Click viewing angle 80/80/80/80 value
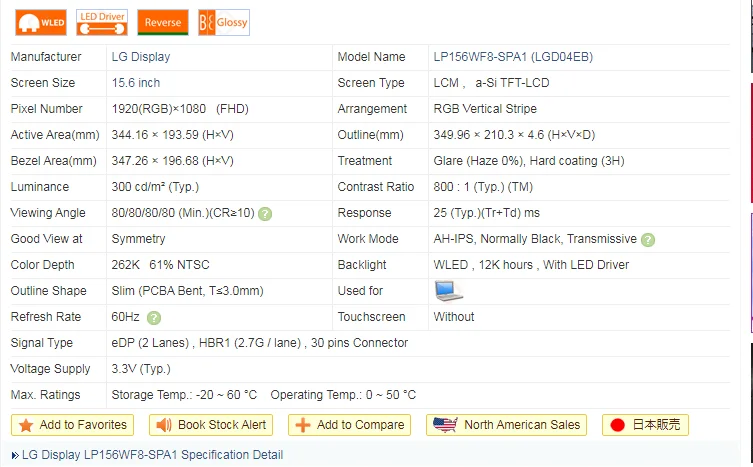The height and width of the screenshot is (467, 753). point(183,212)
